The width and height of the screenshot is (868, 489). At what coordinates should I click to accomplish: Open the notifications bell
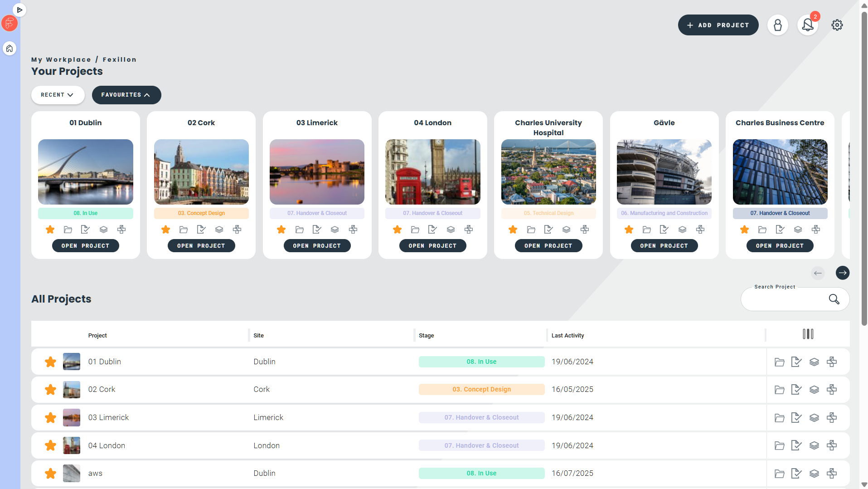(x=808, y=25)
